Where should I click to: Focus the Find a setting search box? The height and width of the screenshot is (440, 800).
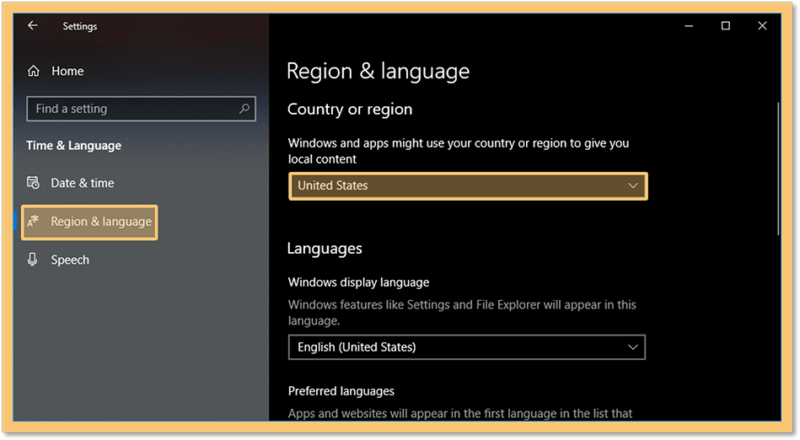pos(141,109)
